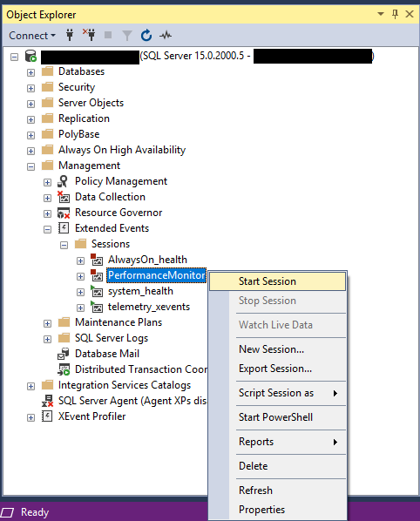This screenshot has height=521, width=420.
Task: Click the Ready status text
Action: [x=35, y=512]
